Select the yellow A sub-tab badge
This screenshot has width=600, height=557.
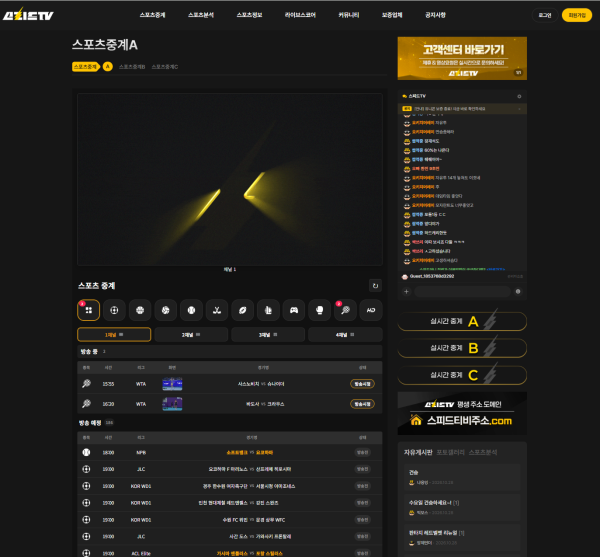(x=108, y=67)
